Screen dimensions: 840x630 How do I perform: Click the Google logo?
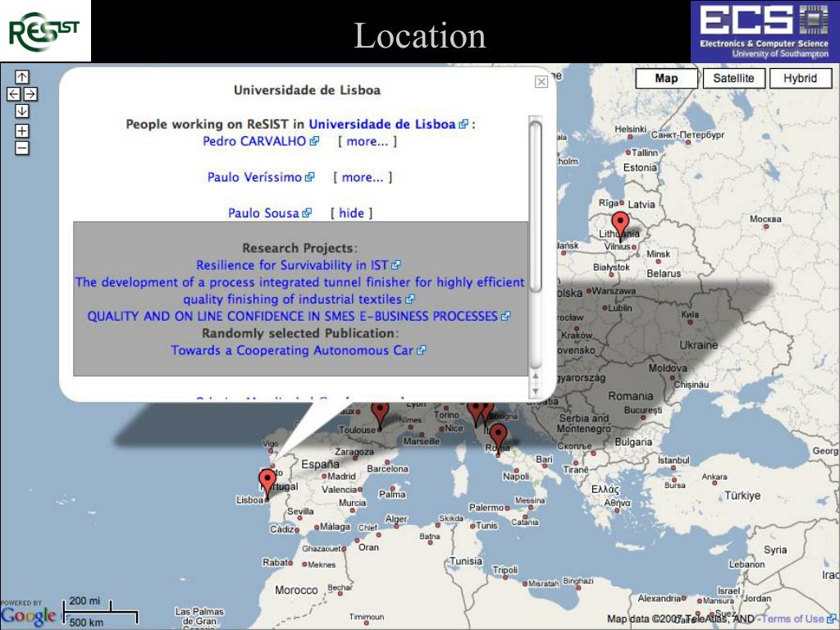pos(28,615)
